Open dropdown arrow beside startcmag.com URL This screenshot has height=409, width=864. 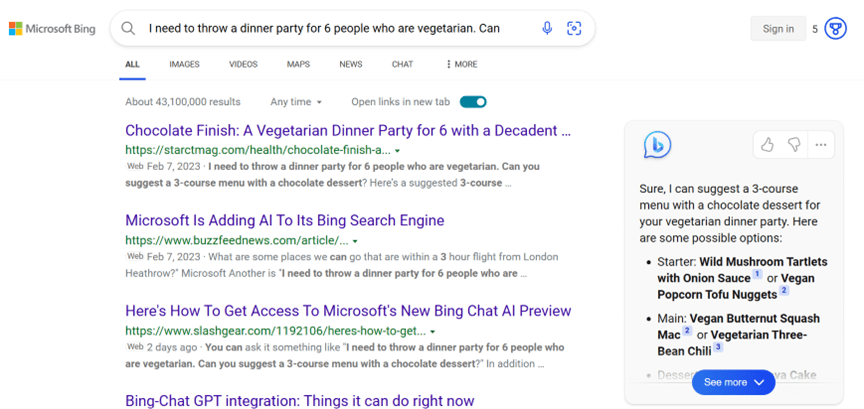(397, 151)
